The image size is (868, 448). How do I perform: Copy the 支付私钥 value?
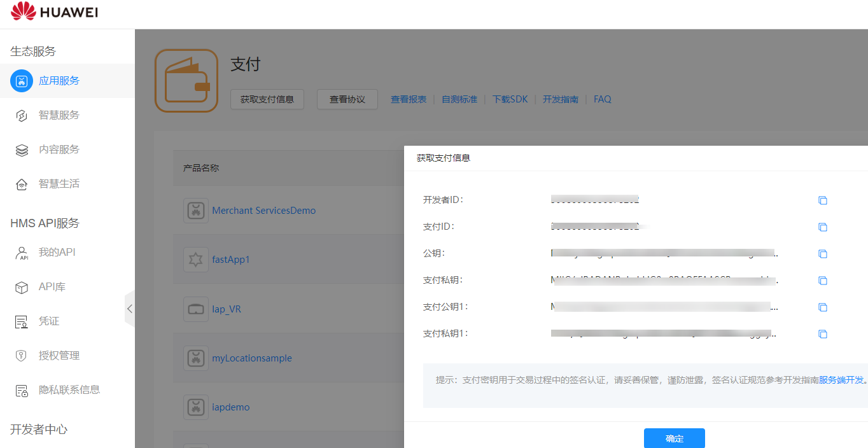[x=822, y=281]
